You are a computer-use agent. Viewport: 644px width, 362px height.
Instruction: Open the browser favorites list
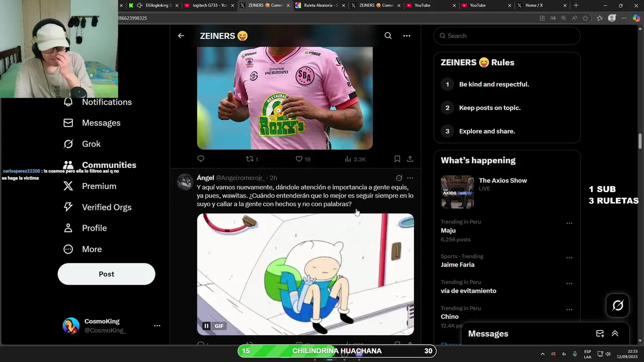[600, 18]
